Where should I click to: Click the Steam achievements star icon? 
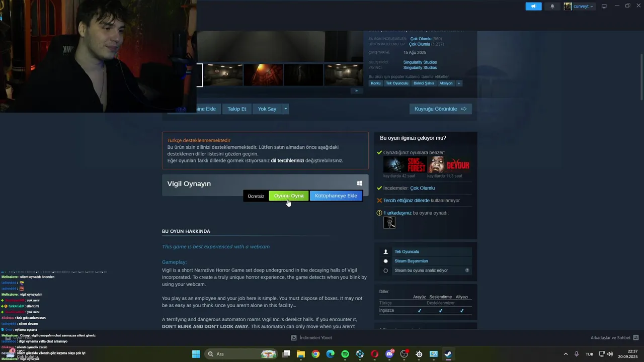pyautogui.click(x=386, y=261)
